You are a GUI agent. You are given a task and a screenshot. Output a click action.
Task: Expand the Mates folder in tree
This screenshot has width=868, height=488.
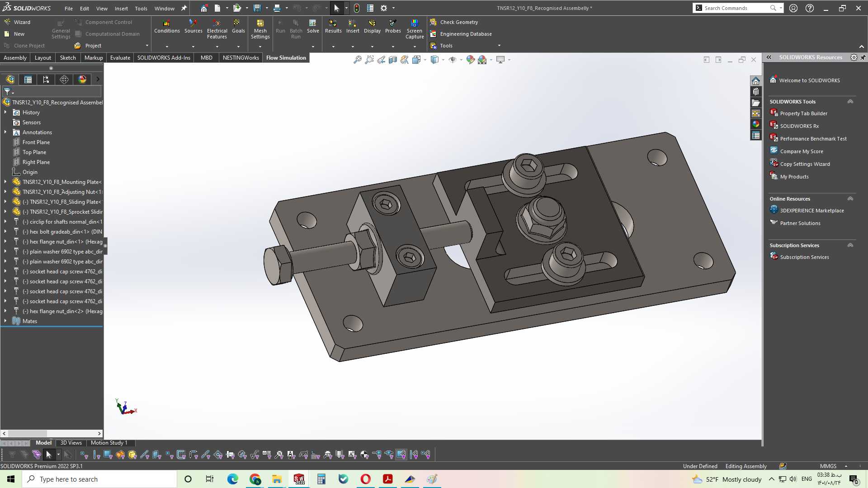(x=5, y=321)
